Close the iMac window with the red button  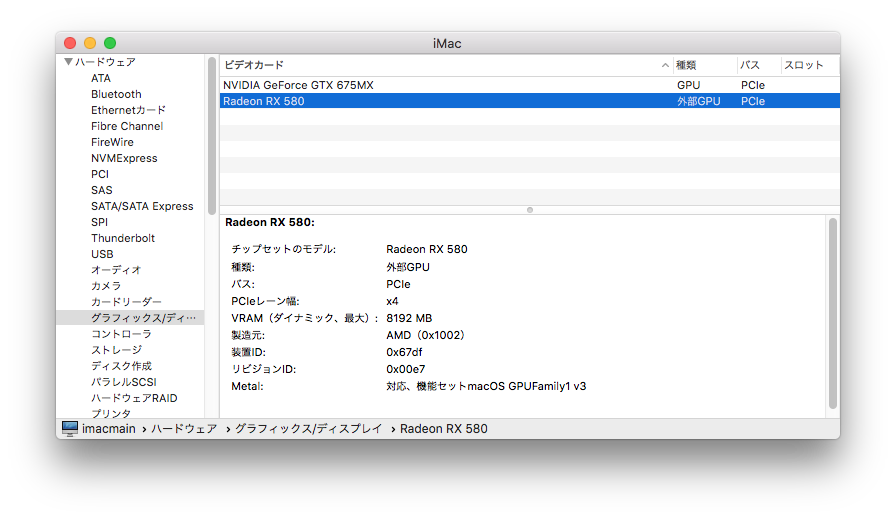point(70,43)
